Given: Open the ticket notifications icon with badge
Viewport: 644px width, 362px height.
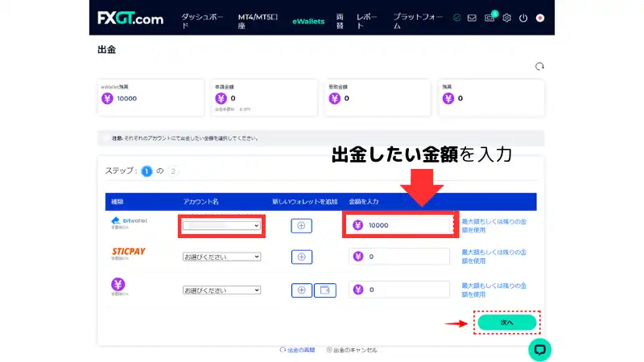Looking at the screenshot, I should (489, 18).
